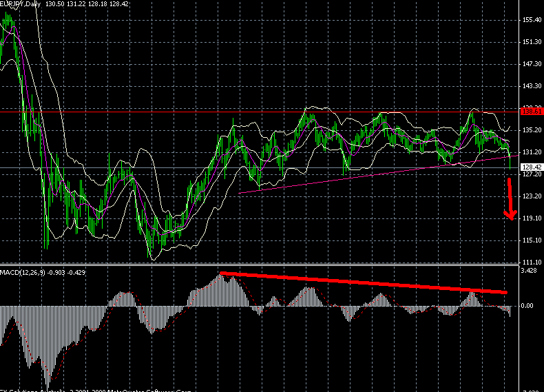Click the 0.00 MACD zero level label
Viewport: 544px width, 392px height.
coord(527,306)
